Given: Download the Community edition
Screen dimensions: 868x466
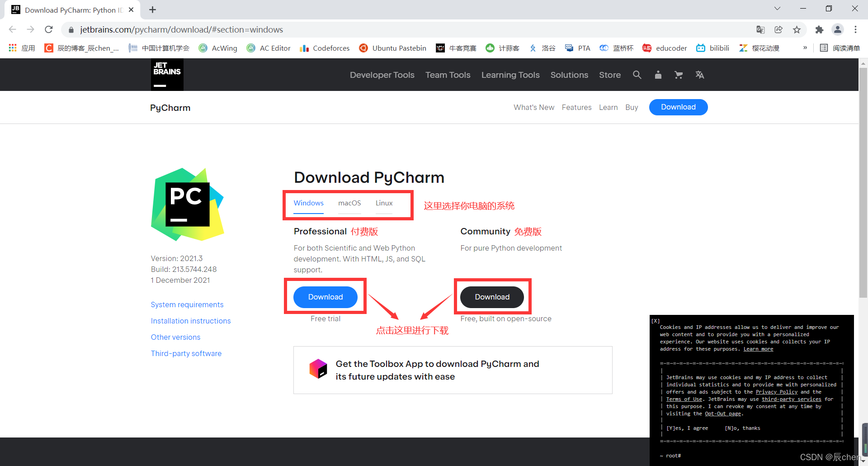Looking at the screenshot, I should (492, 297).
